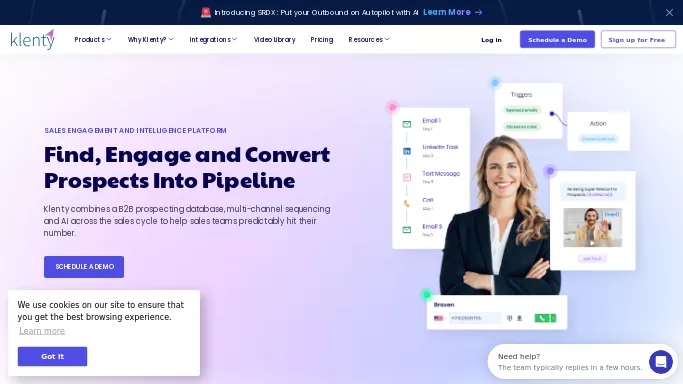Viewport: 683px width, 384px height.
Task: Expand the Integrations menu
Action: [x=213, y=40]
